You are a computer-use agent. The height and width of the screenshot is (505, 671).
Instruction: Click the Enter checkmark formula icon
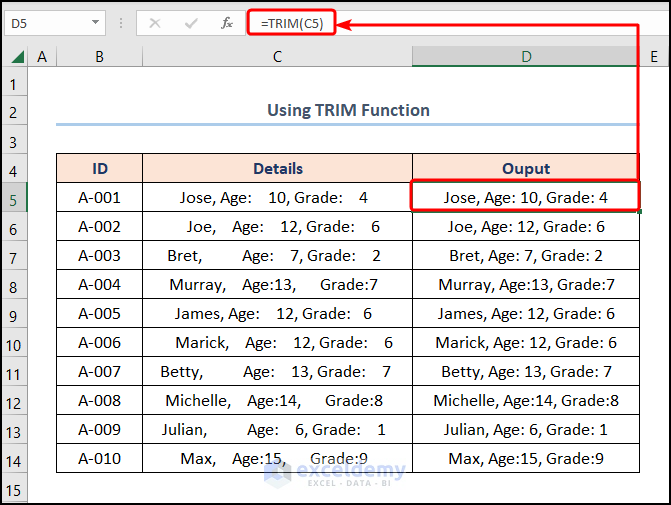190,22
